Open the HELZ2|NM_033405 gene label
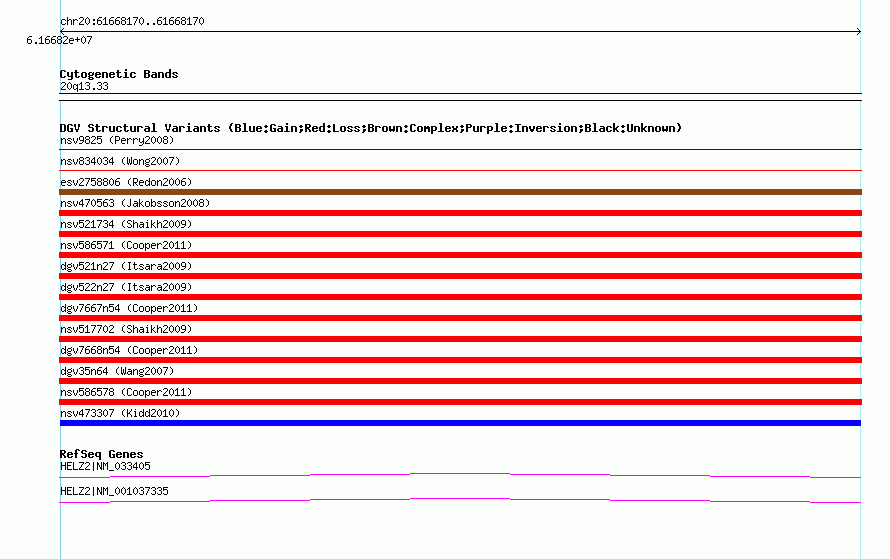 [105, 466]
